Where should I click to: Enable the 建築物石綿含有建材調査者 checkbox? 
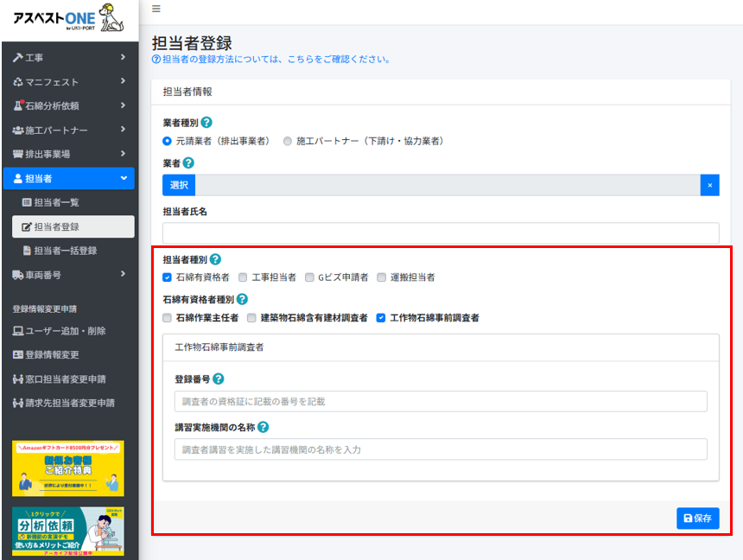click(x=252, y=318)
